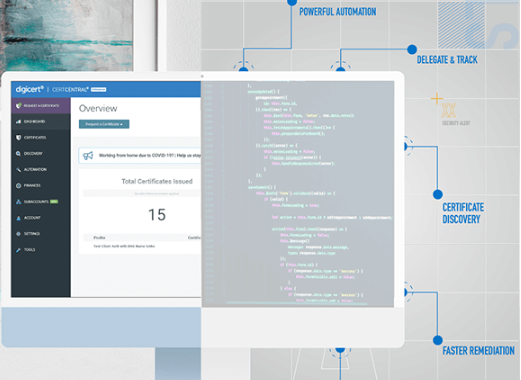Click the Security Alert icon on diagram

click(x=449, y=110)
